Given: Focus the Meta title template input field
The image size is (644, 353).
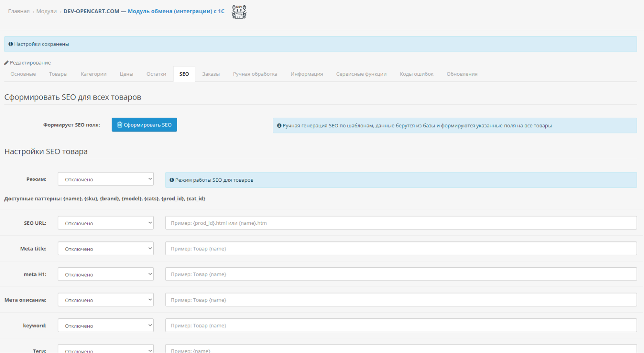Looking at the screenshot, I should (401, 249).
